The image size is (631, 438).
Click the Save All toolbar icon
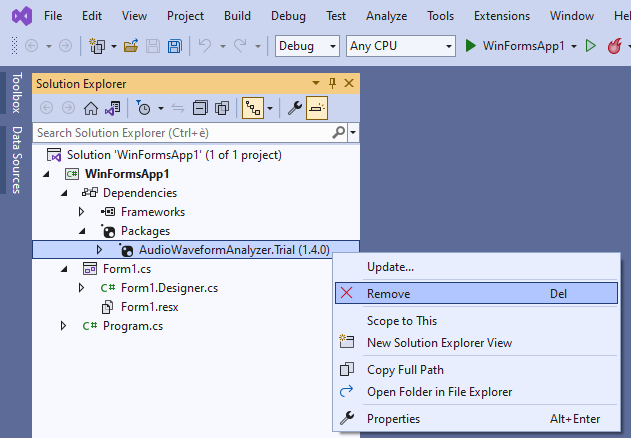[x=174, y=46]
